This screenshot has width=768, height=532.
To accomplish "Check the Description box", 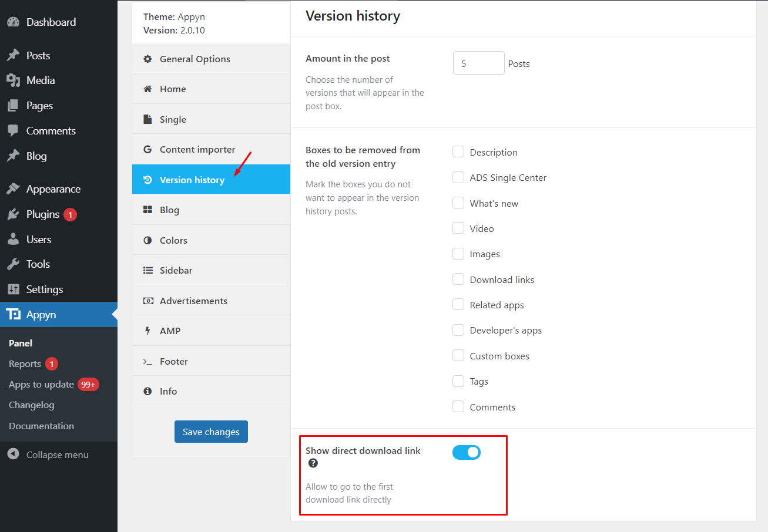I will (x=458, y=152).
